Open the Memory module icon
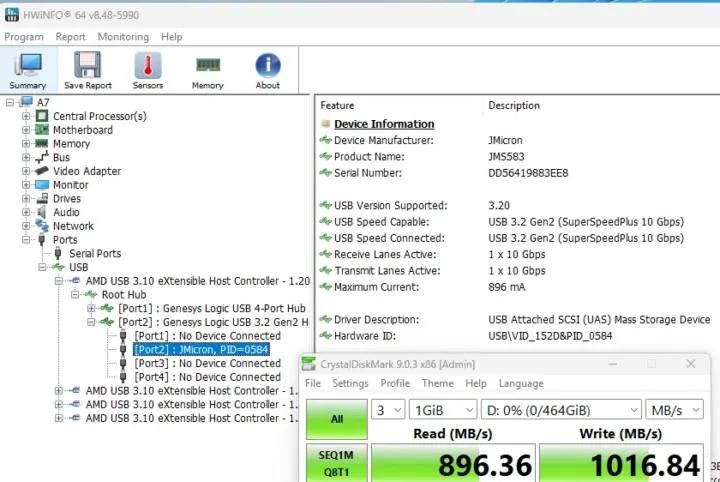The width and height of the screenshot is (720, 482). tap(208, 65)
